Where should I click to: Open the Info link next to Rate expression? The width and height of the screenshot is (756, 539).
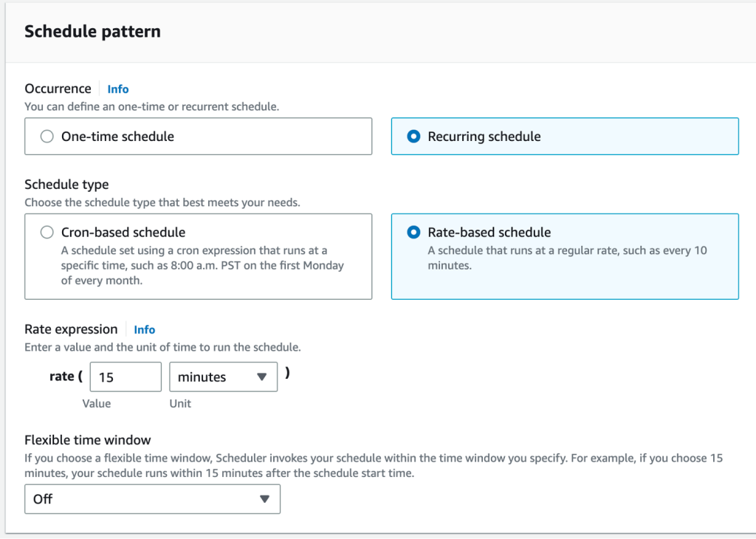[x=145, y=330]
